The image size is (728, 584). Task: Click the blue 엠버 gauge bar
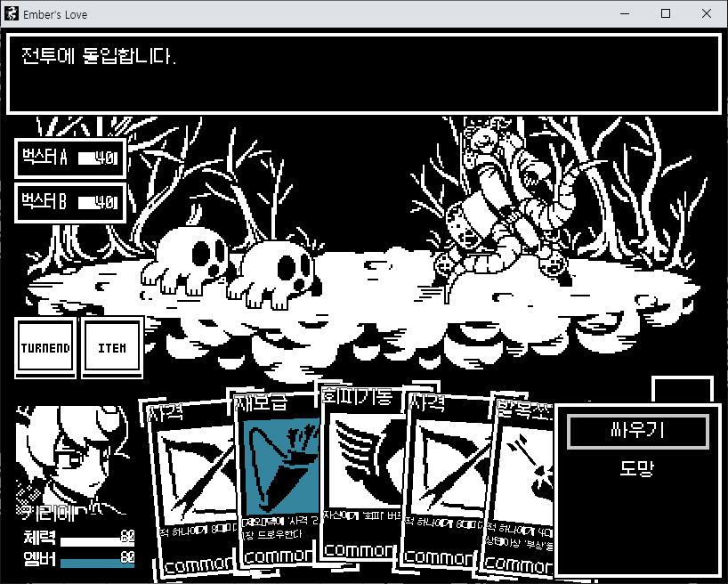click(x=96, y=561)
